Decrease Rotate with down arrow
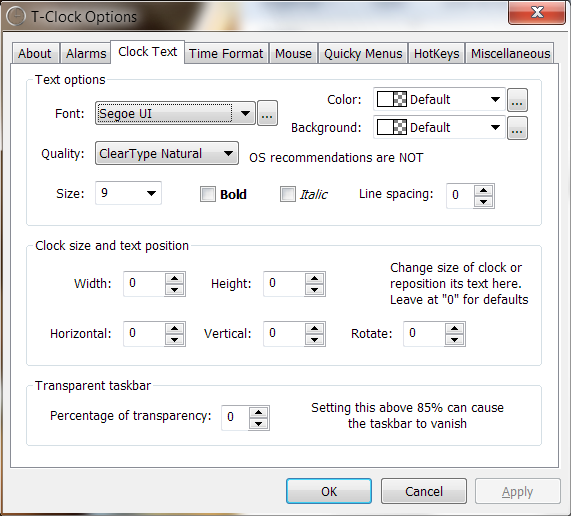571x516 pixels. pos(454,340)
